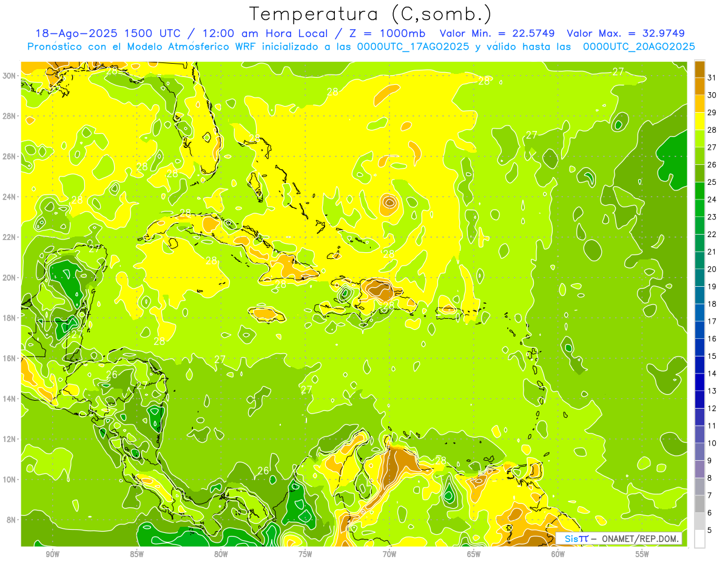Screen dimensions: 728x562
Task: Click the 55W longitude axis label
Action: coord(642,554)
